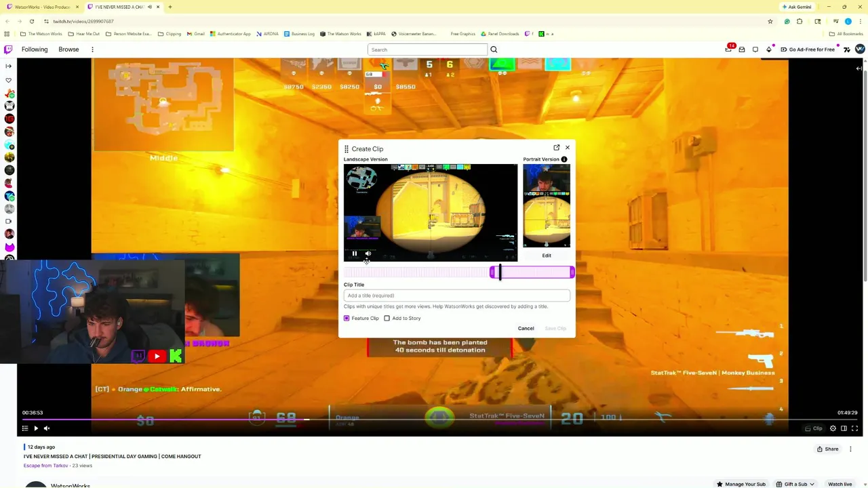Image resolution: width=868 pixels, height=488 pixels.
Task: Open the Authenticator App bookmark
Action: (x=231, y=34)
